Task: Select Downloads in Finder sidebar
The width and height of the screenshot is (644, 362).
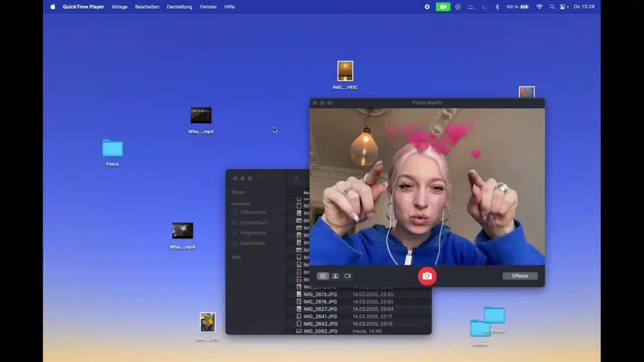Action: coord(252,243)
